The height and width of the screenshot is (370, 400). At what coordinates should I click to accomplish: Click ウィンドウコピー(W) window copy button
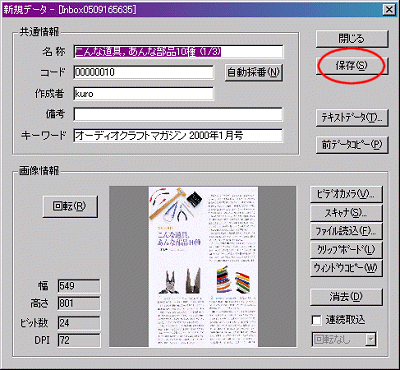(x=346, y=268)
